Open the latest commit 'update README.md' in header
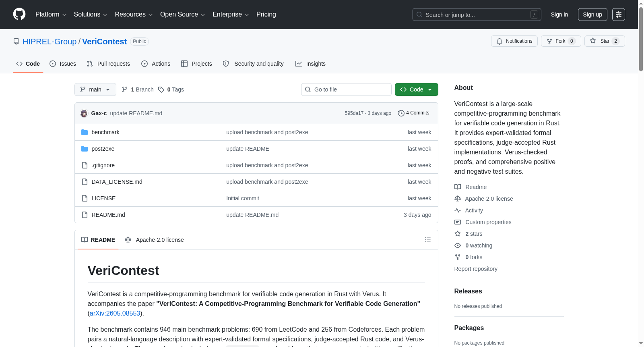This screenshot has width=644, height=347. tap(136, 113)
